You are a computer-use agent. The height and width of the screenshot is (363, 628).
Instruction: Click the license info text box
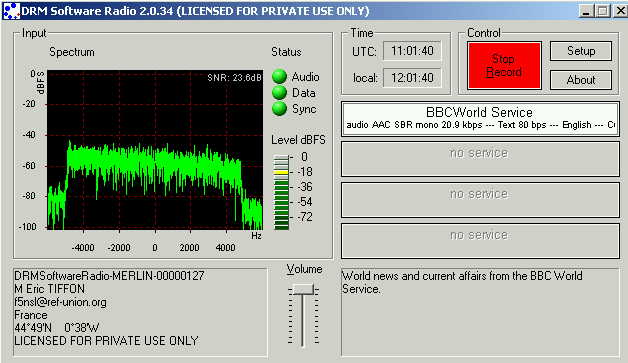click(140, 312)
